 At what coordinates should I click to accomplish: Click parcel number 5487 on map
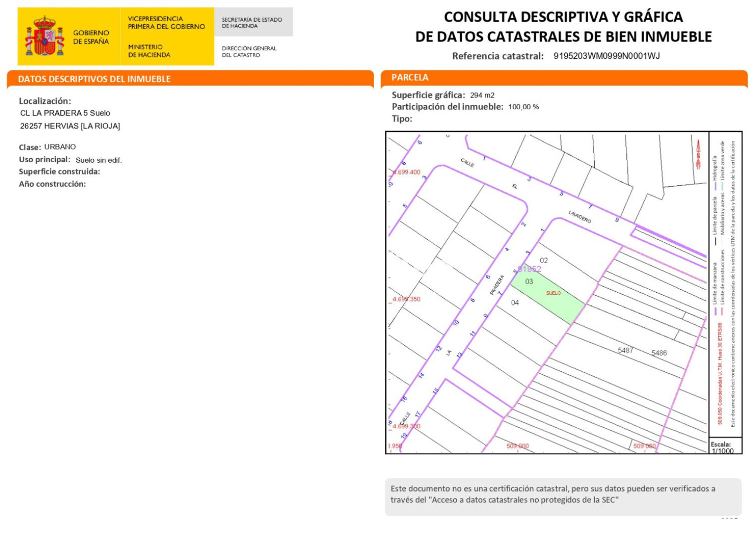(x=625, y=350)
